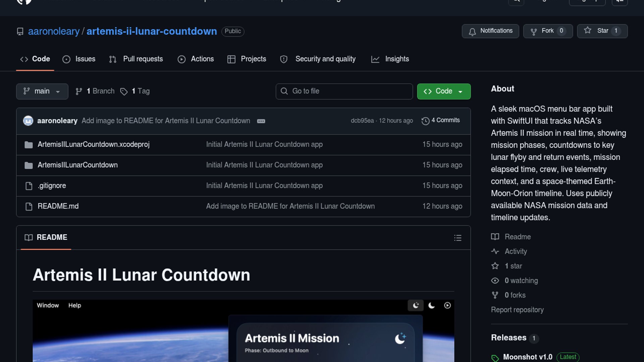The width and height of the screenshot is (644, 362).
Task: Click the Fork button
Action: pos(547,31)
